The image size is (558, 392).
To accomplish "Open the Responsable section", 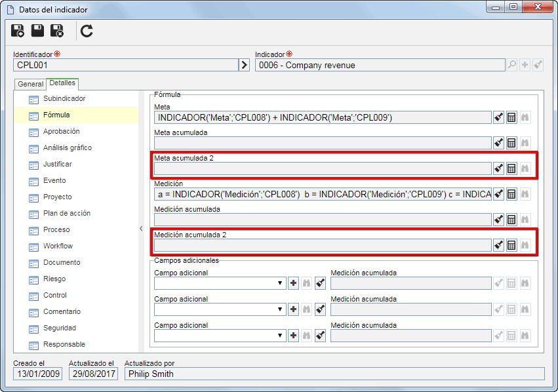I will coord(64,344).
